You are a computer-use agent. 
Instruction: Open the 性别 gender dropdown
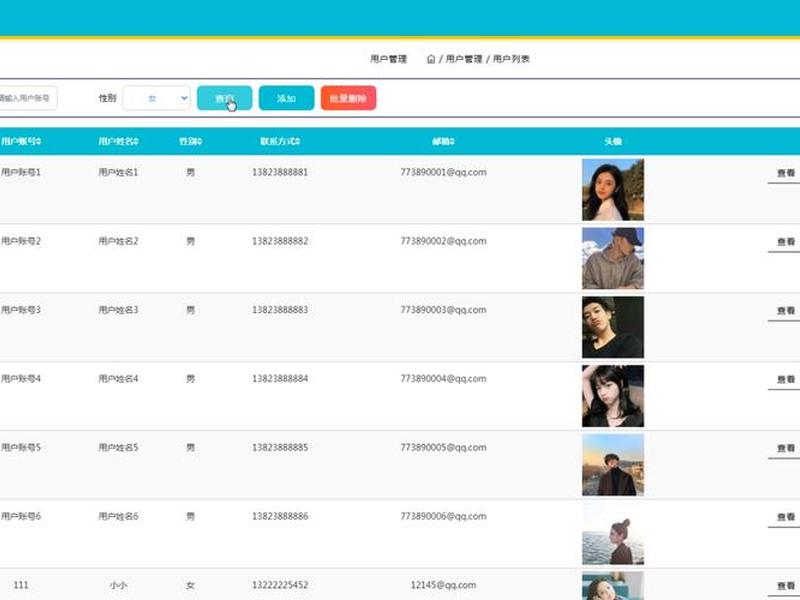coord(157,98)
